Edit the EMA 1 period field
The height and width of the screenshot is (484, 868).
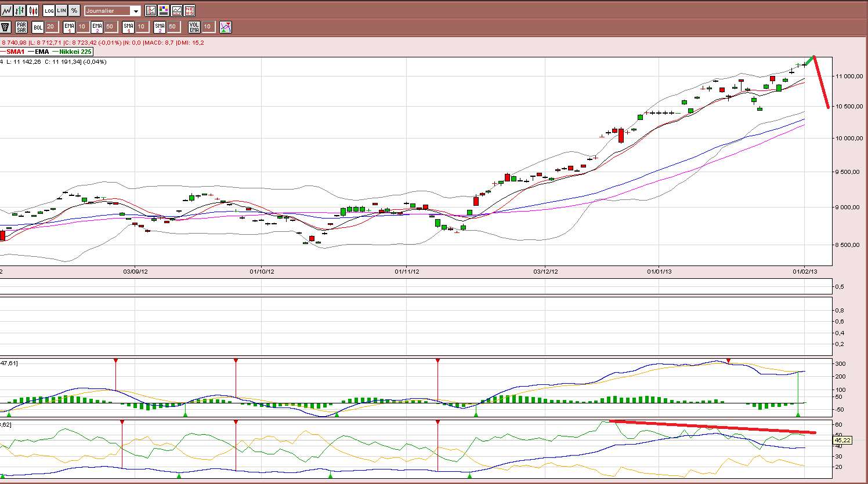pos(82,27)
